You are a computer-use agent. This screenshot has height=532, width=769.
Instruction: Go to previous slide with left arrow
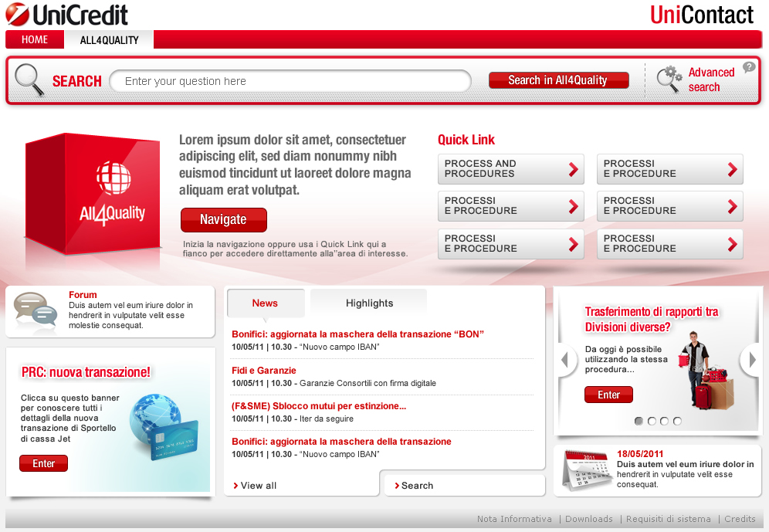pos(565,360)
